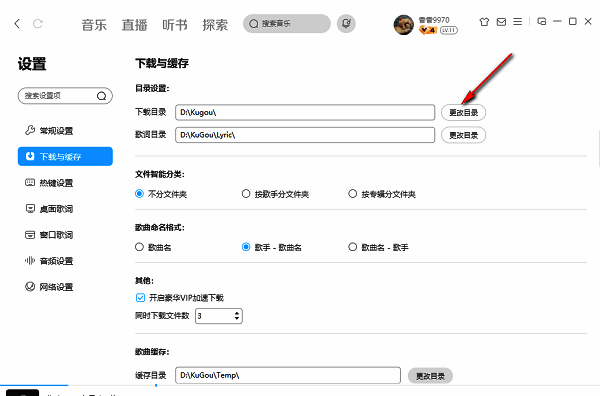Open the skin (shirt) icon
Image resolution: width=600 pixels, height=396 pixels.
(x=484, y=22)
